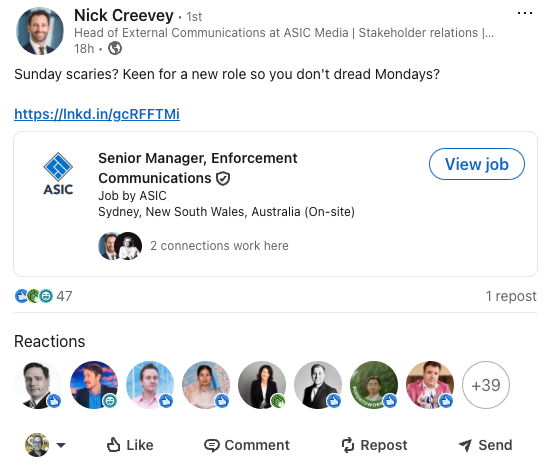This screenshot has width=551, height=475.
Task: Open the reaction emoji summary icons
Action: pos(34,296)
